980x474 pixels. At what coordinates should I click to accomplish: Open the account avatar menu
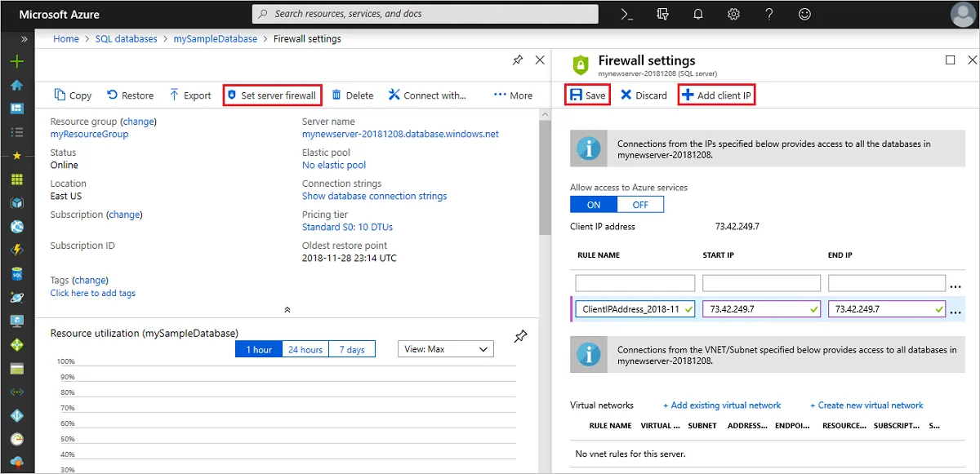click(x=964, y=14)
